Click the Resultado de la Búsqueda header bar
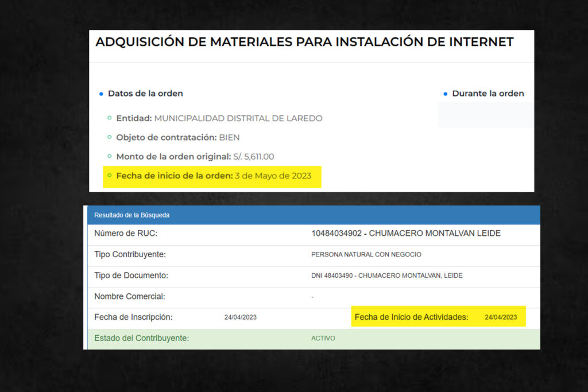The width and height of the screenshot is (588, 392). (313, 215)
